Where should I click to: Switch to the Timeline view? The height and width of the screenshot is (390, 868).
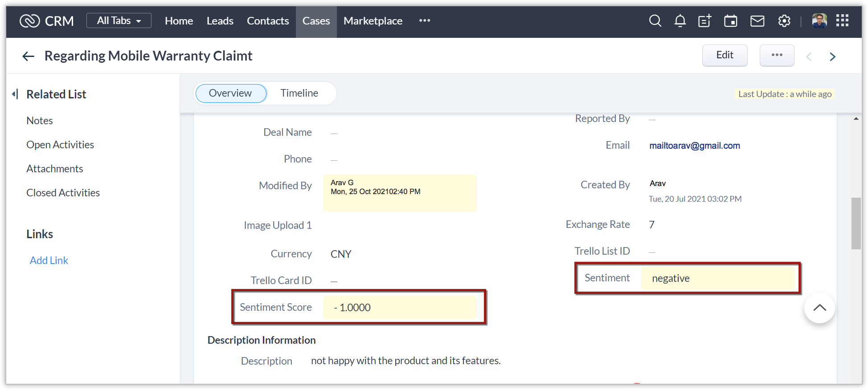tap(299, 93)
